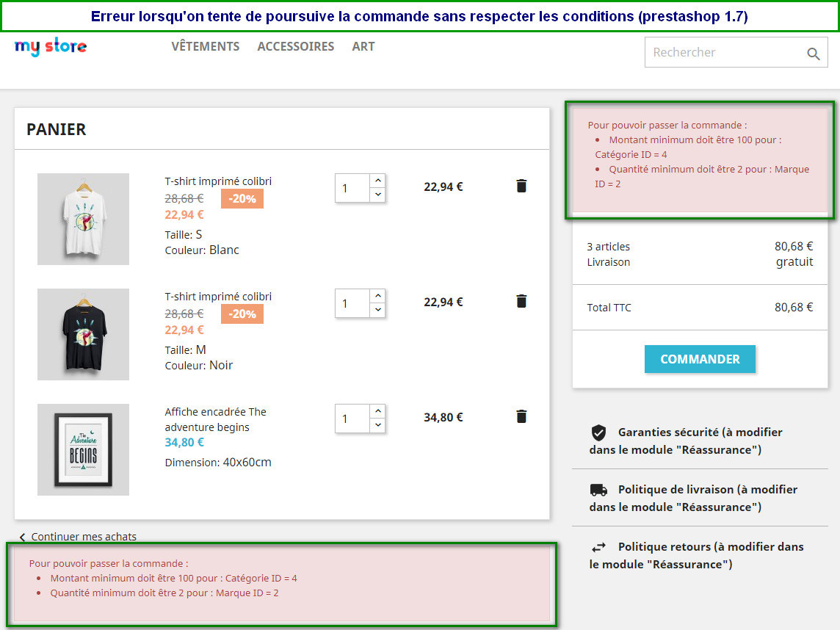Delete black T-shirt with trash icon
840x630 pixels.
(x=521, y=301)
